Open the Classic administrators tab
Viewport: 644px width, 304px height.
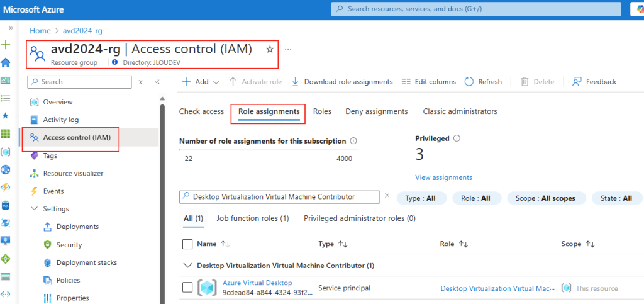(x=460, y=111)
